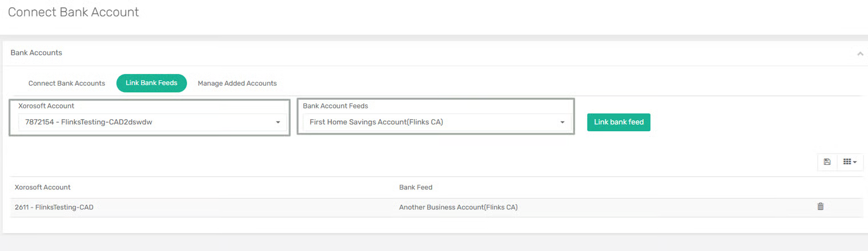This screenshot has height=251, width=868.
Task: Click the Xorosoft Account label above dropdown
Action: click(46, 106)
